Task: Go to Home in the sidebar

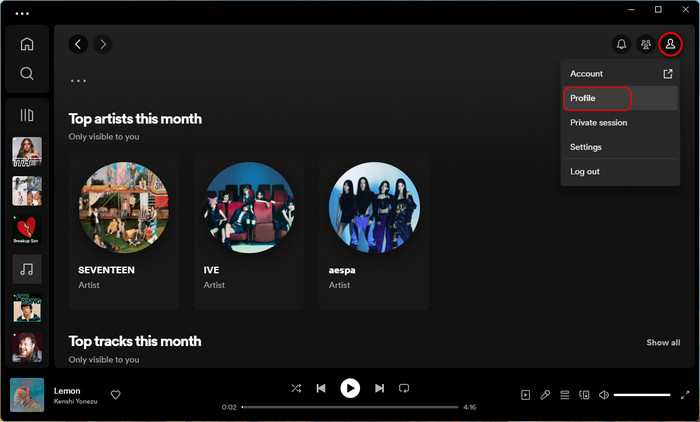Action: coord(27,44)
